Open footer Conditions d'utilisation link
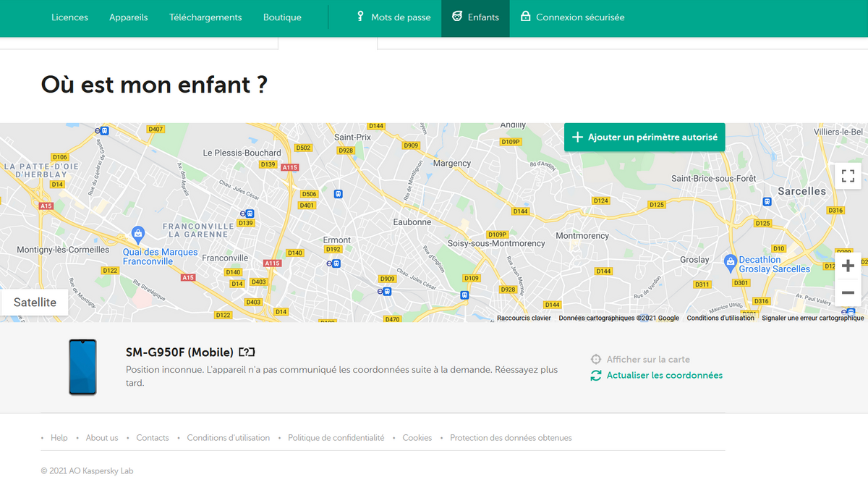This screenshot has height=490, width=868. (229, 438)
